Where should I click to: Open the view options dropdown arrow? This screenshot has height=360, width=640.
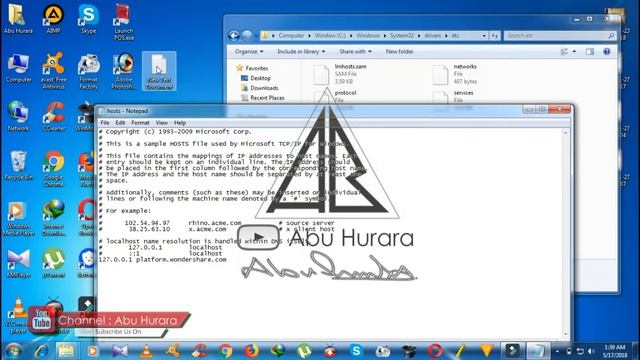pos(574,52)
